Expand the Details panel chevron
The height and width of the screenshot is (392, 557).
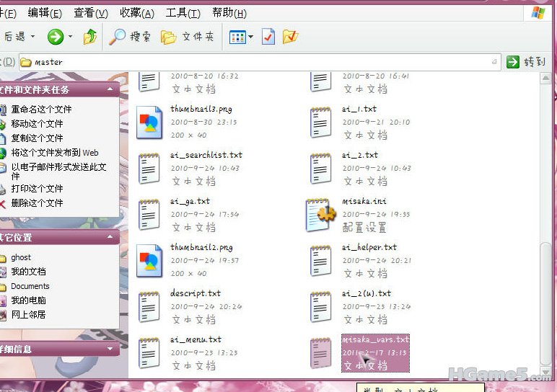[x=110, y=349]
